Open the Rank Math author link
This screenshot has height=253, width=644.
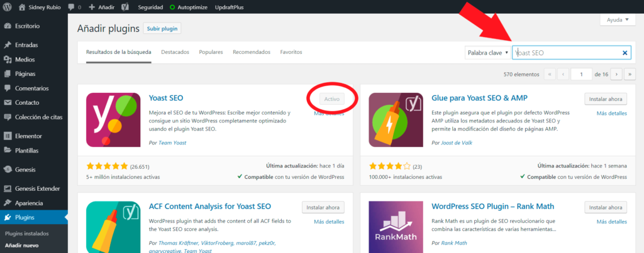coord(454,243)
